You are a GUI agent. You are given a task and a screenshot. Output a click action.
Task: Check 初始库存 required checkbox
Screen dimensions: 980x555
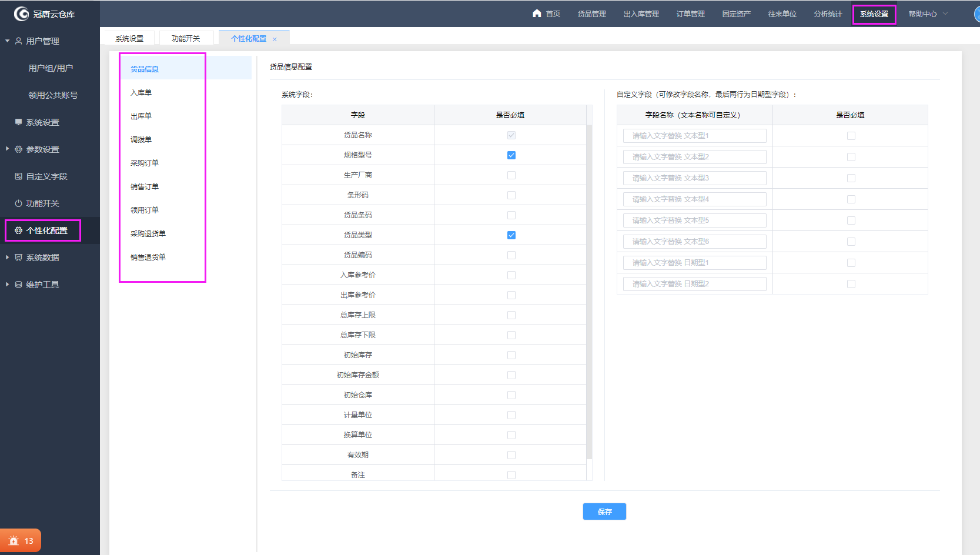tap(511, 355)
